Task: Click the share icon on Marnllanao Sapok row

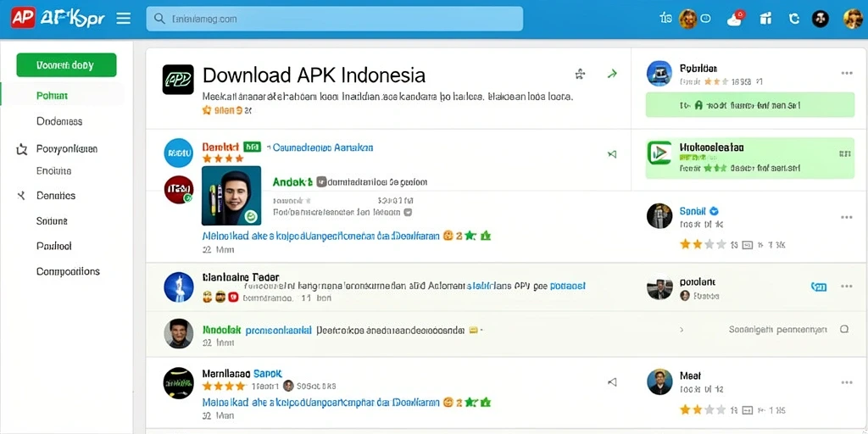Action: [x=612, y=381]
